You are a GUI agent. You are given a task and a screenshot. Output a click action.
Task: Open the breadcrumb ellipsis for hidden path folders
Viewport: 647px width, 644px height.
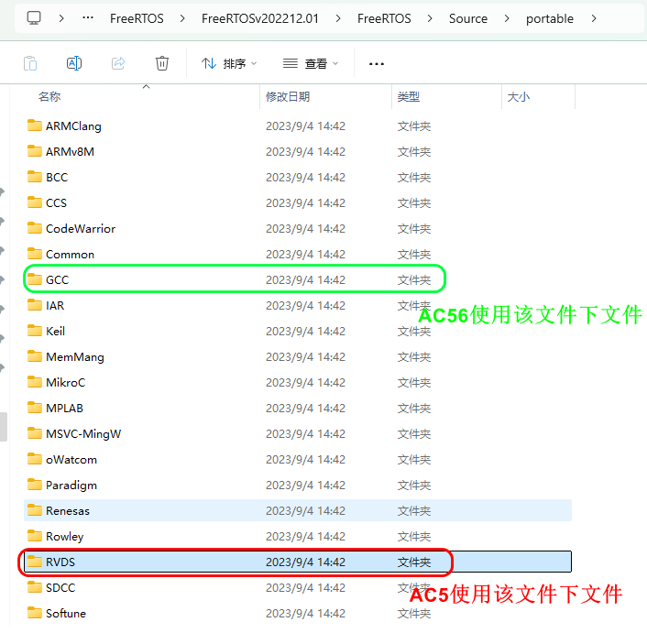(88, 18)
